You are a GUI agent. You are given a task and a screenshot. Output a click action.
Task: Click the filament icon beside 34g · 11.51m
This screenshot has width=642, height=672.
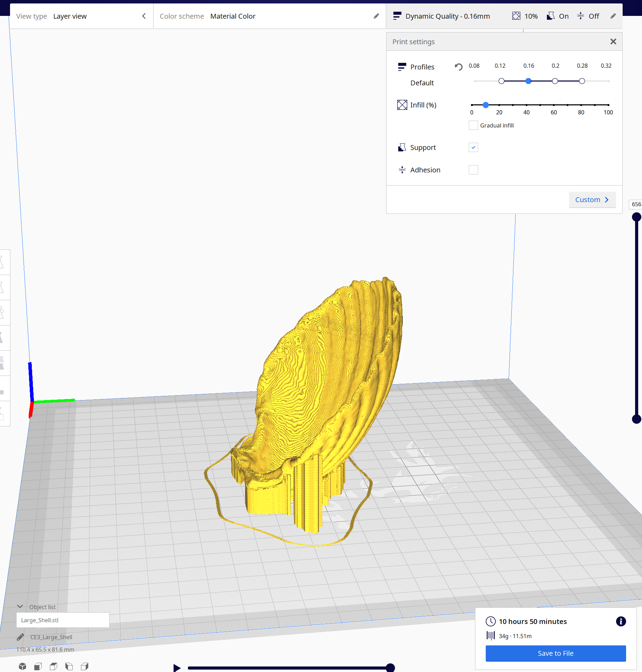(x=491, y=636)
